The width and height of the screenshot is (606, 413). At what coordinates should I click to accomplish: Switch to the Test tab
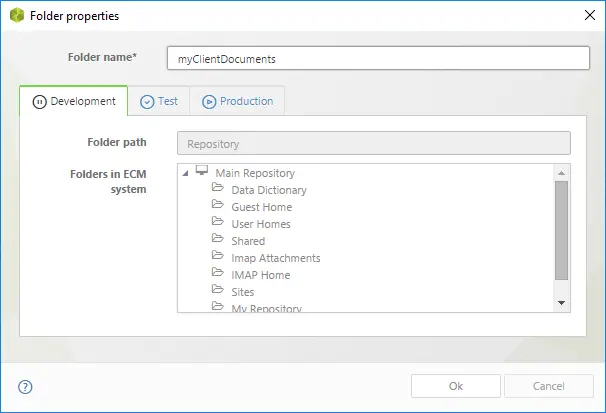click(159, 101)
